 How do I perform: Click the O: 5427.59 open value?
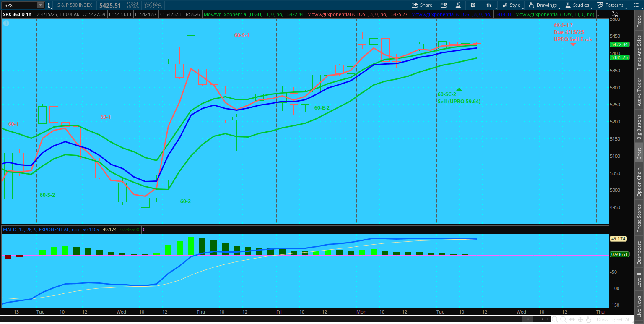click(94, 14)
